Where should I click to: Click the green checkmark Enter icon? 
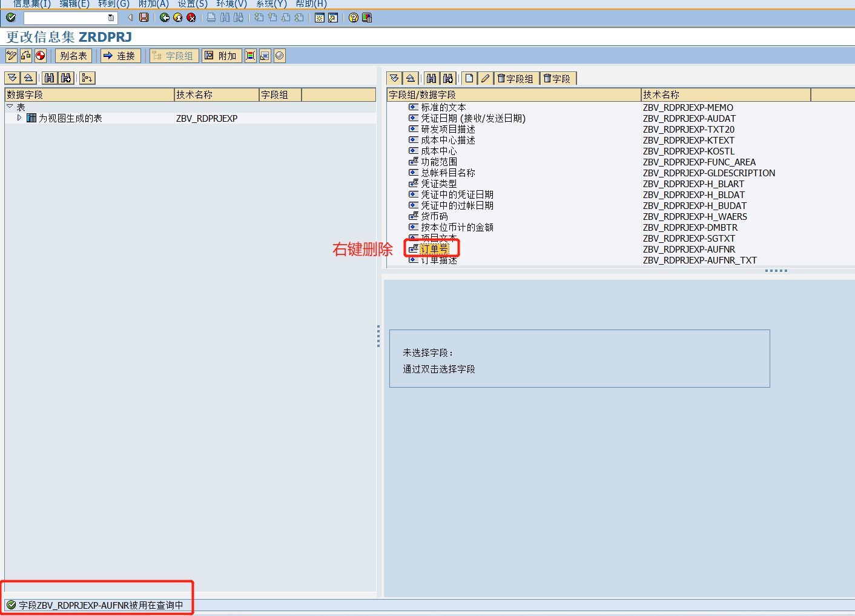10,18
